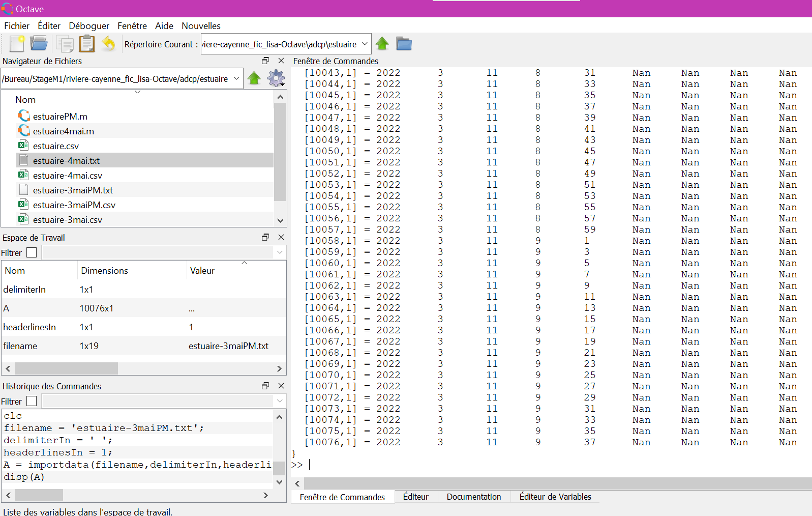
Task: Select estuaire4mai.m in file browser
Action: 63,131
